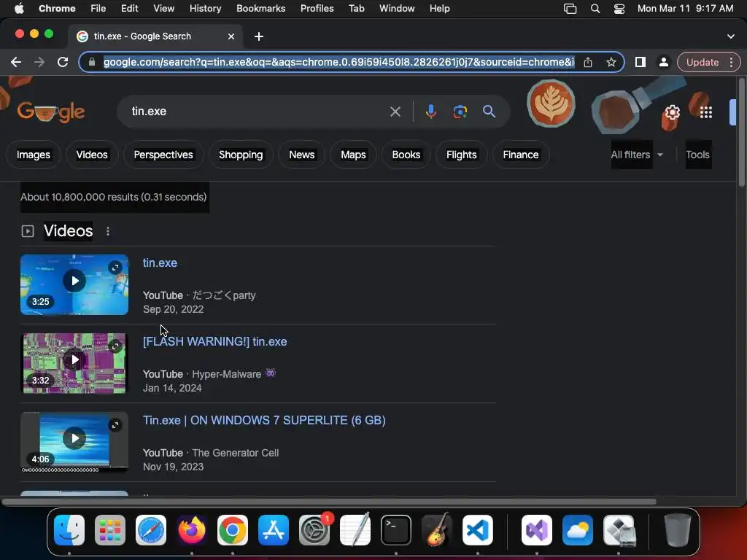747x560 pixels.
Task: Click the page address bar URL
Action: pyautogui.click(x=338, y=63)
